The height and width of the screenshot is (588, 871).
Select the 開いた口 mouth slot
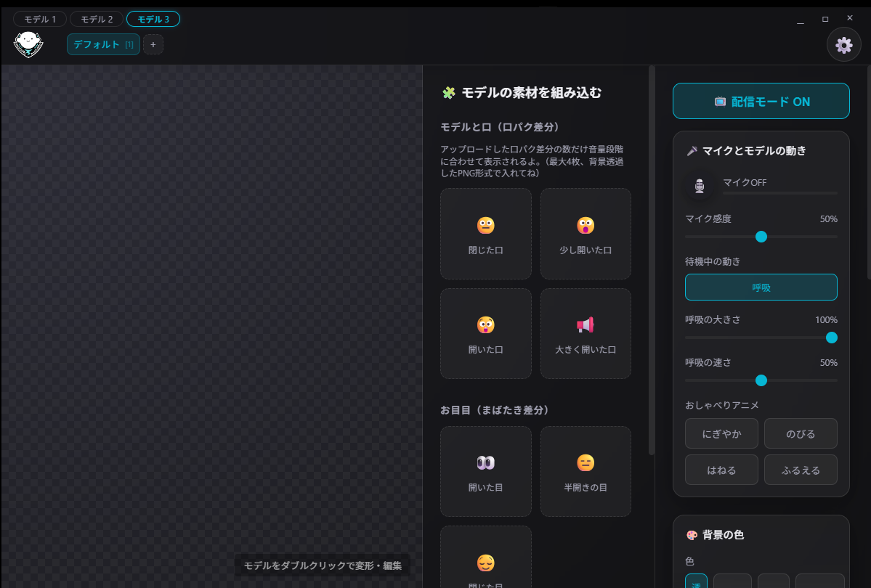point(486,333)
